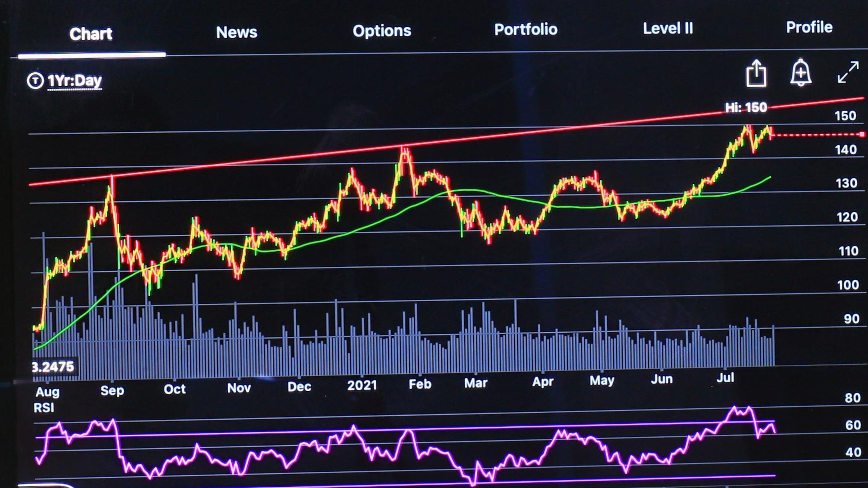Click the Sep date axis label

112,390
